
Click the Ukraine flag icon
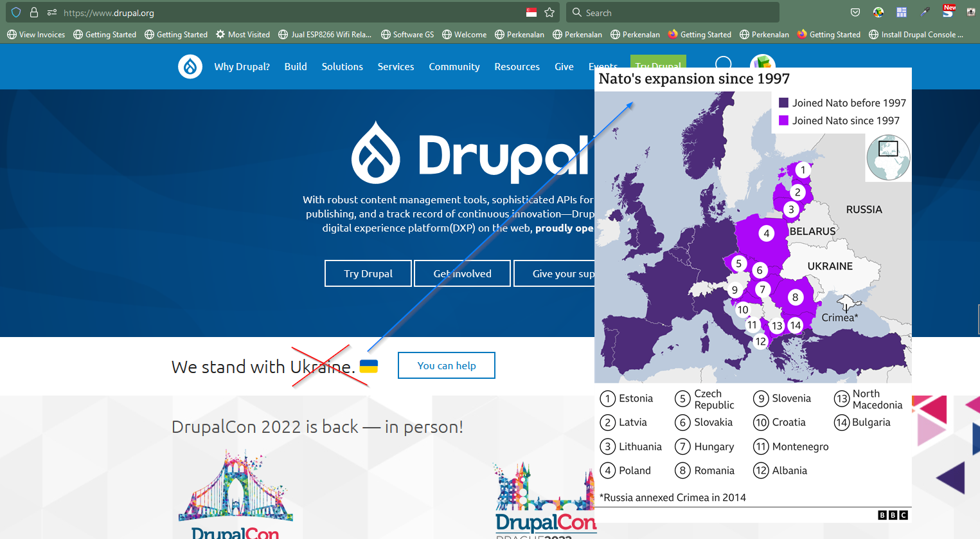tap(369, 366)
